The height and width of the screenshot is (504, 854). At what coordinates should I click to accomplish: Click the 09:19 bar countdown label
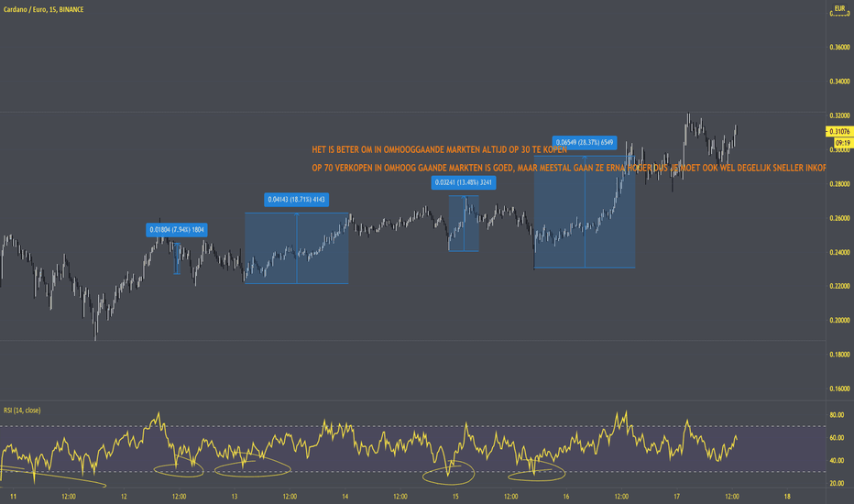point(842,143)
